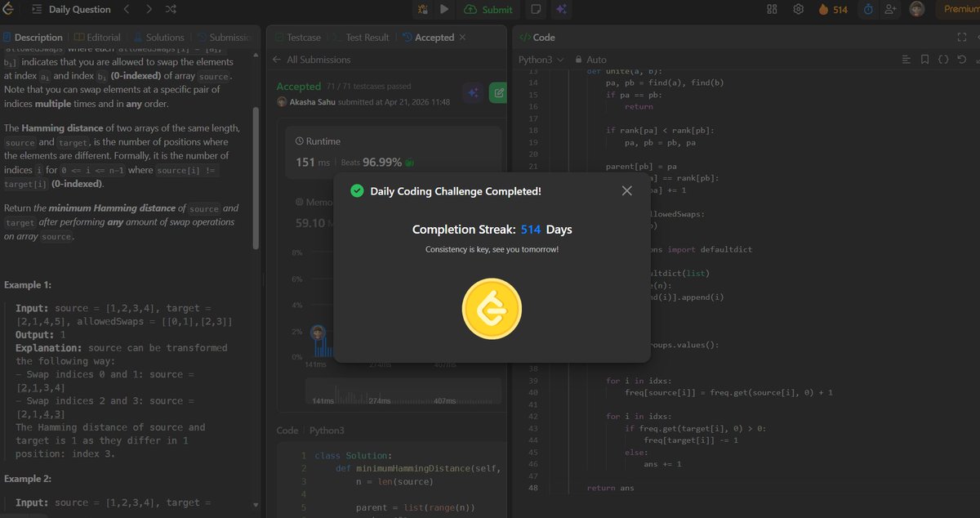Open the Python3 language dropdown

click(x=541, y=60)
